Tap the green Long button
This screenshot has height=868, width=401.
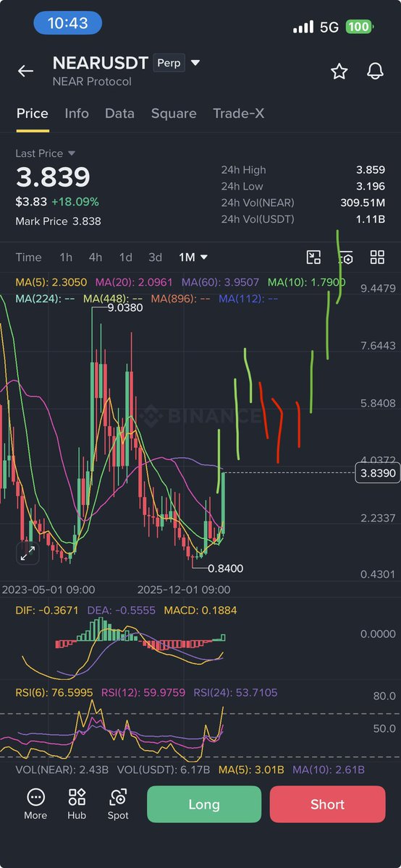pos(204,804)
